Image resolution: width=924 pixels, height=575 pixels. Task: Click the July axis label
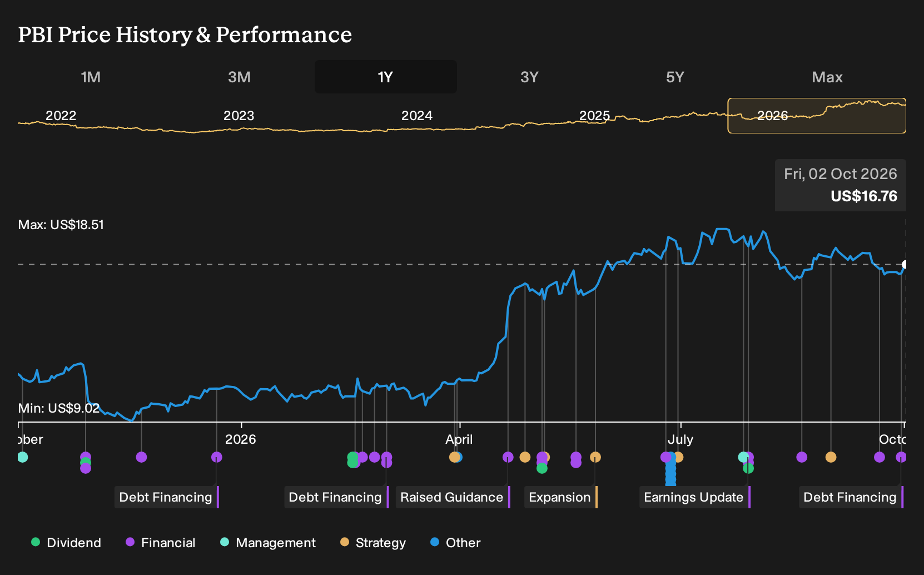coord(680,439)
